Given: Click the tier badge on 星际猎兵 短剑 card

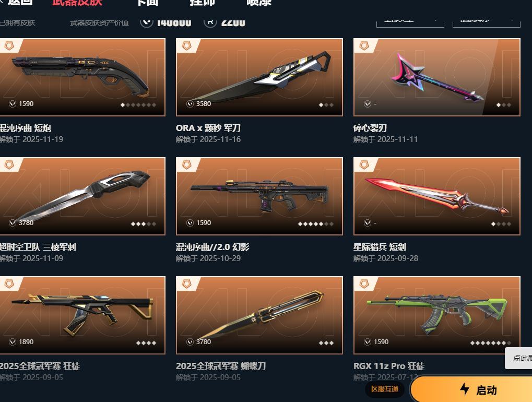Looking at the screenshot, I should coord(364,164).
